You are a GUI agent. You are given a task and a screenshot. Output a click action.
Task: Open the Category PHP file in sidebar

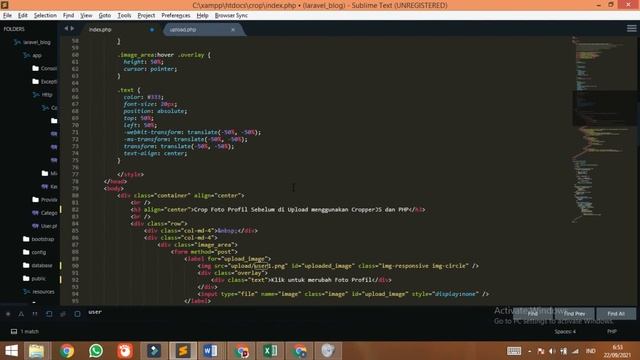45,213
